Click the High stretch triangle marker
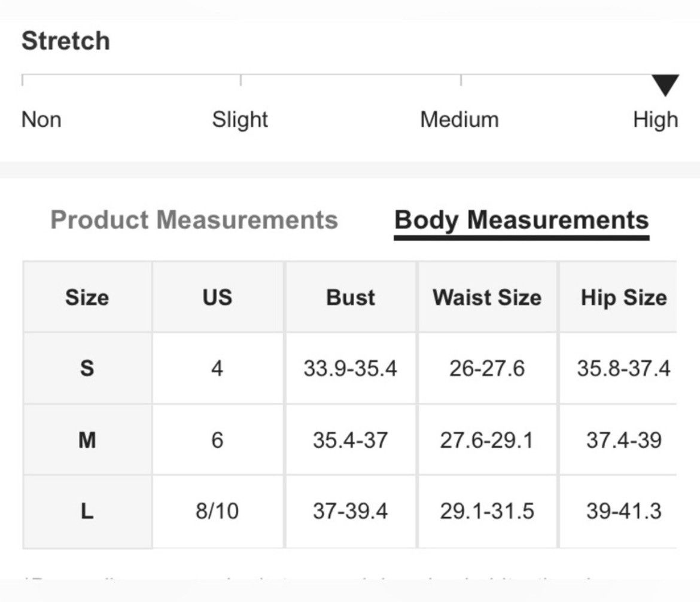The image size is (700, 602). coord(665,85)
